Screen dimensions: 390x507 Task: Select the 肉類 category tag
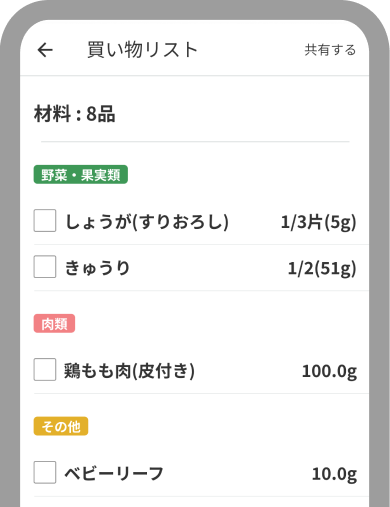point(54,323)
